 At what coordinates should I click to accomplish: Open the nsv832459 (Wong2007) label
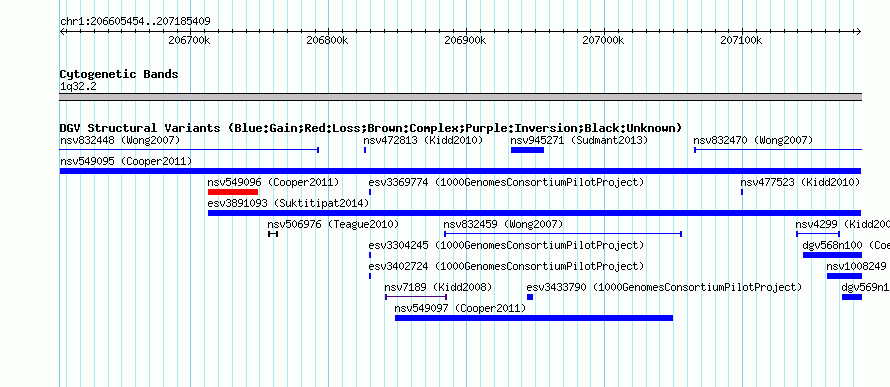click(503, 224)
